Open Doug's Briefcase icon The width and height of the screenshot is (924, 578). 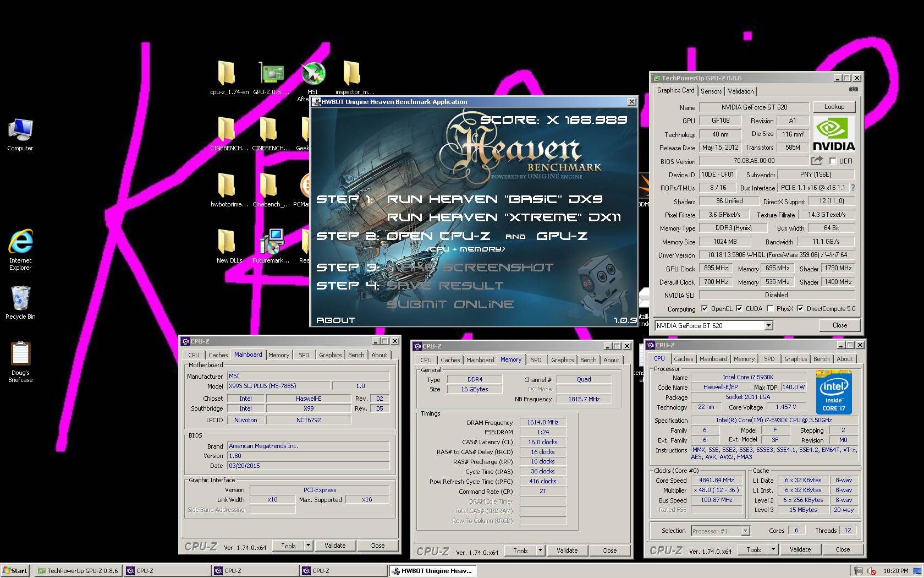tap(20, 354)
